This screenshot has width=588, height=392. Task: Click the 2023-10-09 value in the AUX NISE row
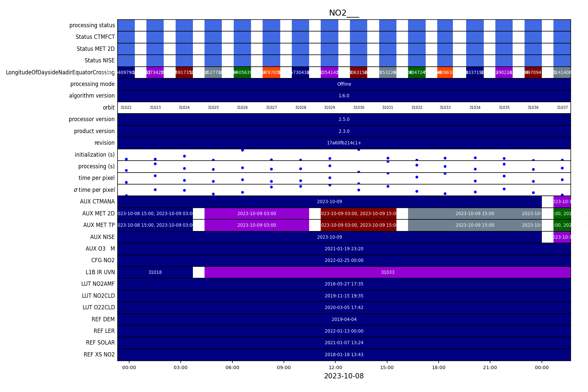click(x=329, y=237)
